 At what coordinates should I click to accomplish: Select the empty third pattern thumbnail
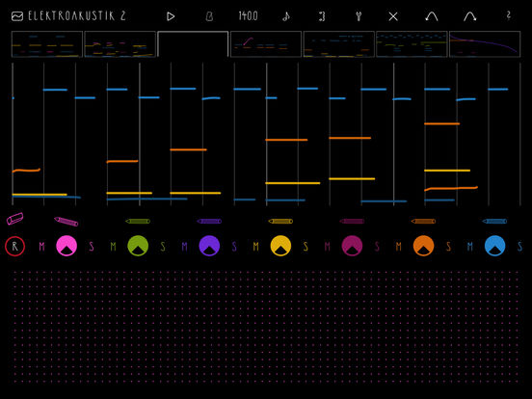tap(193, 44)
